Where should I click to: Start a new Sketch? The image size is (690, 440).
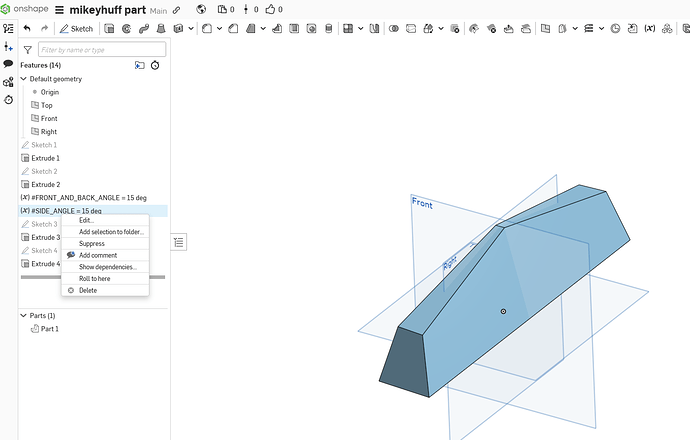click(77, 29)
